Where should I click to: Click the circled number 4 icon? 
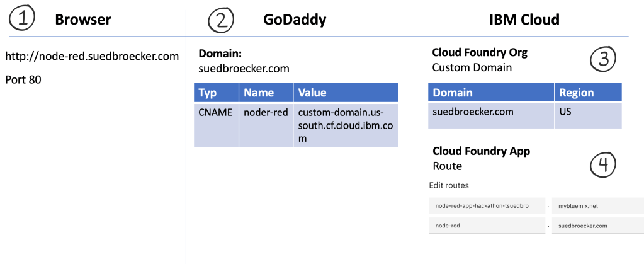602,164
